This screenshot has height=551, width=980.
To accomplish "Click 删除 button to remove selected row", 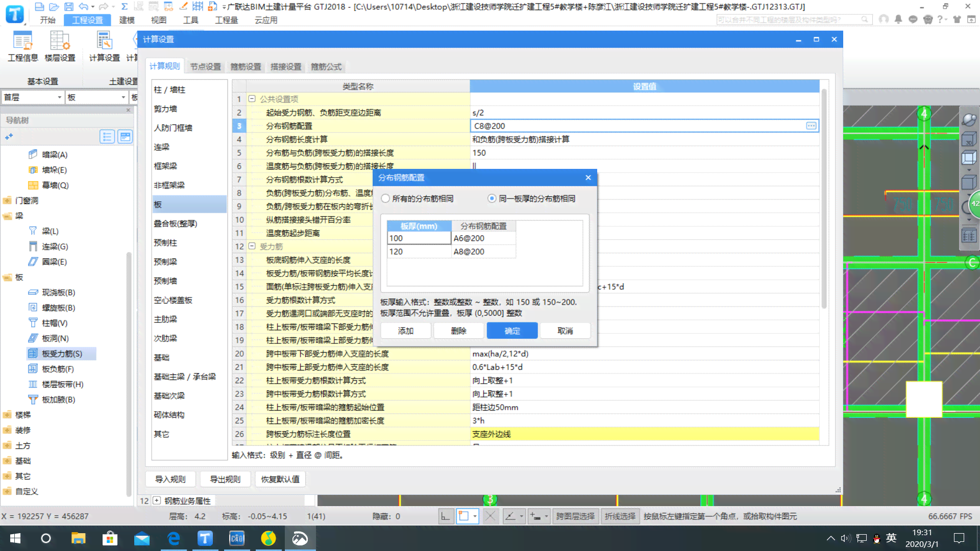I will tap(458, 330).
